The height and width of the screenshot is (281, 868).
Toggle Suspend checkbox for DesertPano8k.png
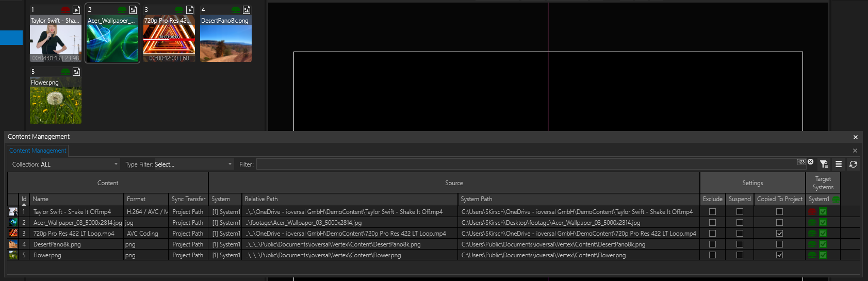(x=740, y=244)
